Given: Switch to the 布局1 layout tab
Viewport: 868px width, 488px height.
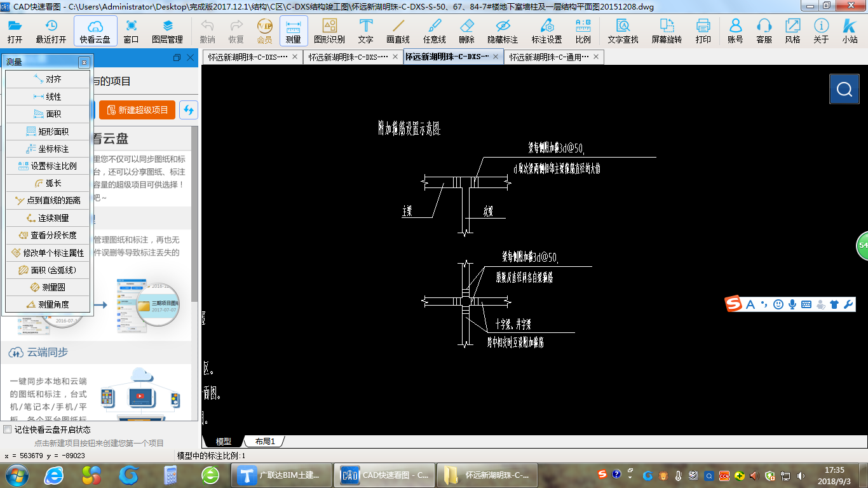Looking at the screenshot, I should pos(264,441).
